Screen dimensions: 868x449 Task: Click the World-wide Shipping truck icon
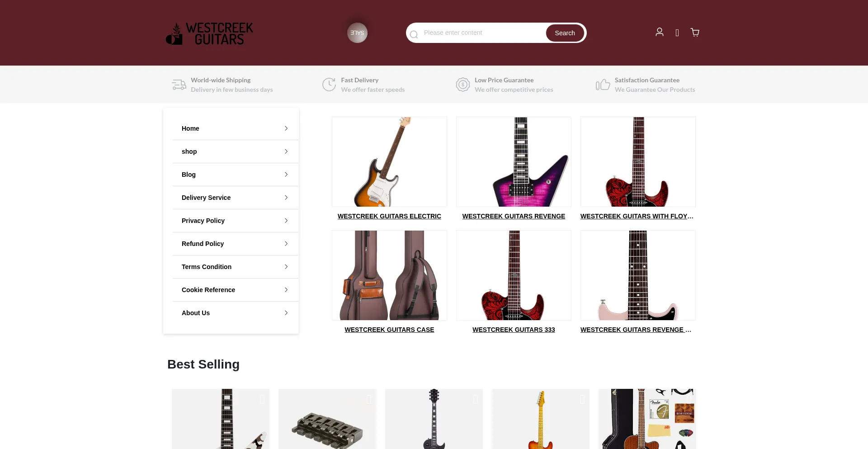(x=179, y=85)
